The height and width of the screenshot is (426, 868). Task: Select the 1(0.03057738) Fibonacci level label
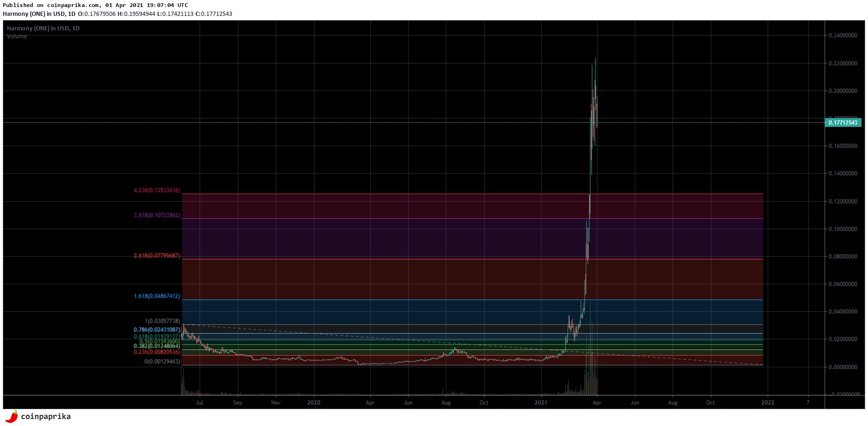[x=162, y=321]
